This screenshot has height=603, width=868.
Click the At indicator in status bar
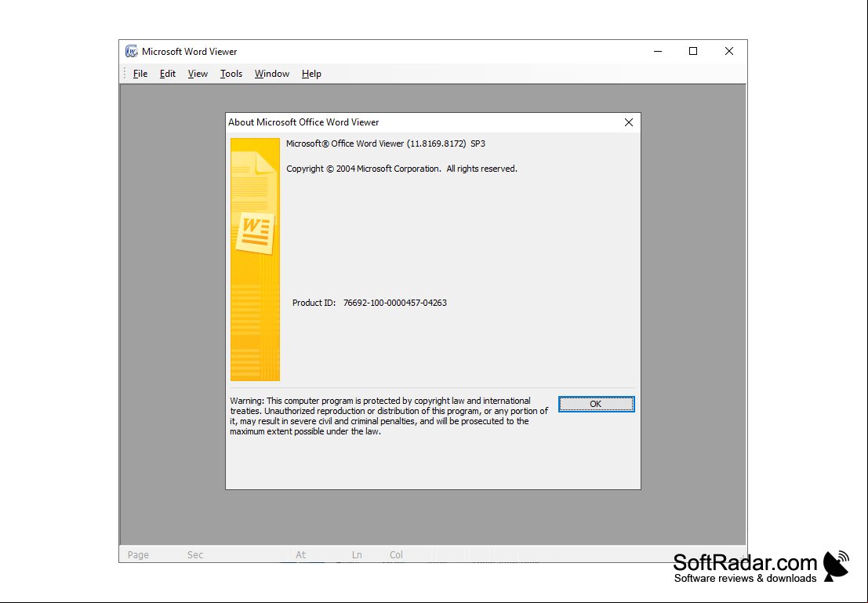(300, 555)
